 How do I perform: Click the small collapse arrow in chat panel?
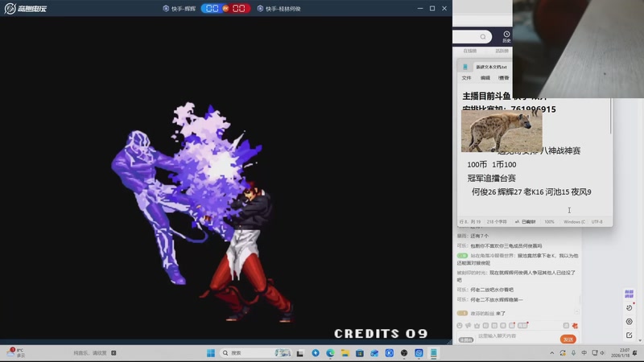click(577, 312)
